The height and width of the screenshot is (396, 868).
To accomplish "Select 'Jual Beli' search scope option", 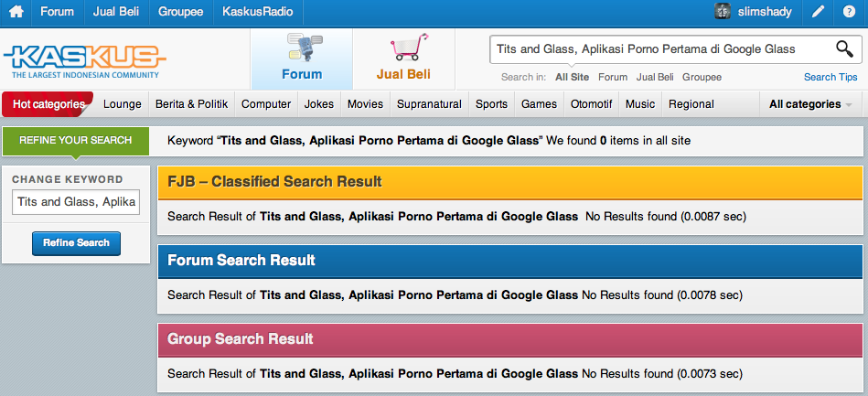I will click(655, 78).
